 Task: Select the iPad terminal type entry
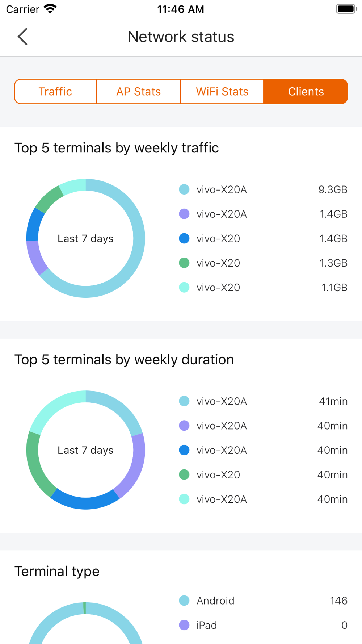click(x=263, y=625)
